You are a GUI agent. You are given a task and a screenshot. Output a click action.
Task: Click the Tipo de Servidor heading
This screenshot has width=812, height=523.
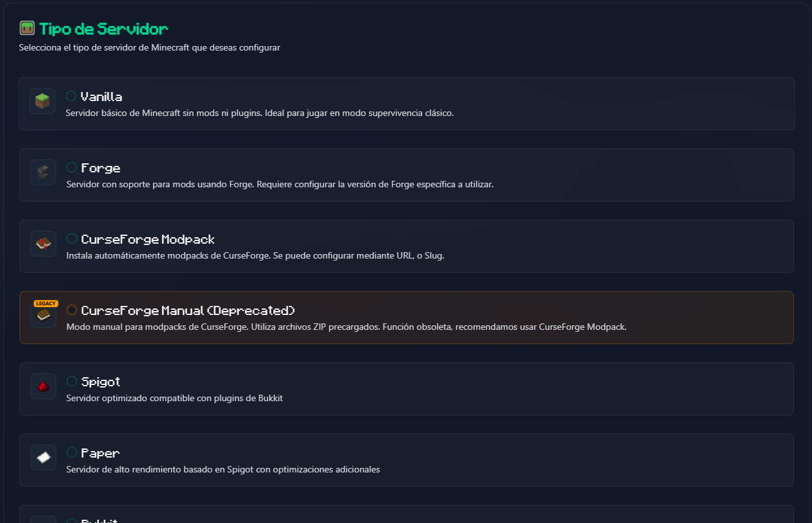(x=104, y=29)
